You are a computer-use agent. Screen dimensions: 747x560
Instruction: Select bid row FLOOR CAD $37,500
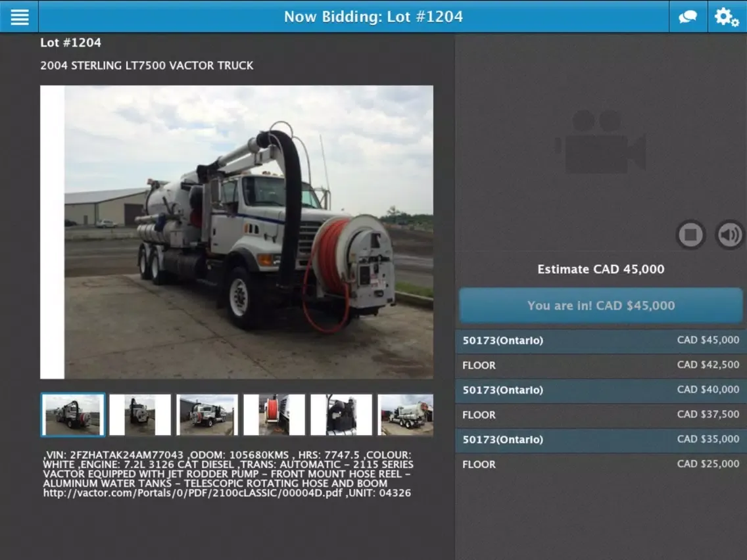coord(601,415)
